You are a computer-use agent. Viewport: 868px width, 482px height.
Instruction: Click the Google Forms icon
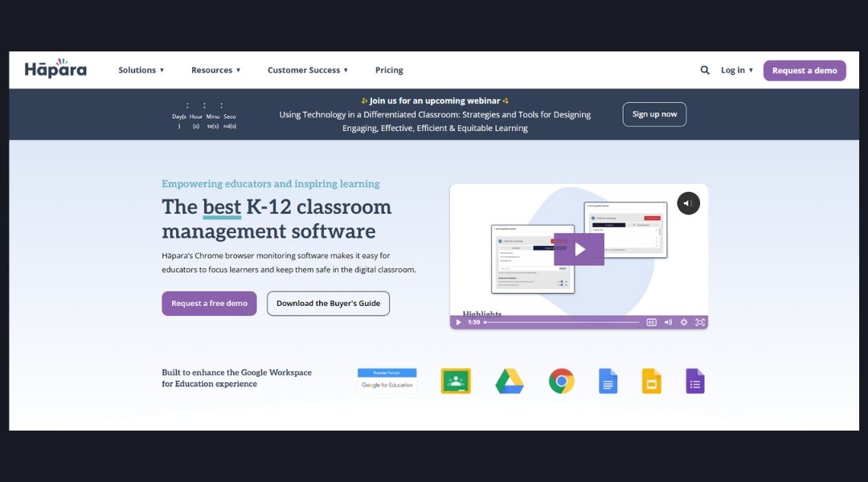point(695,382)
